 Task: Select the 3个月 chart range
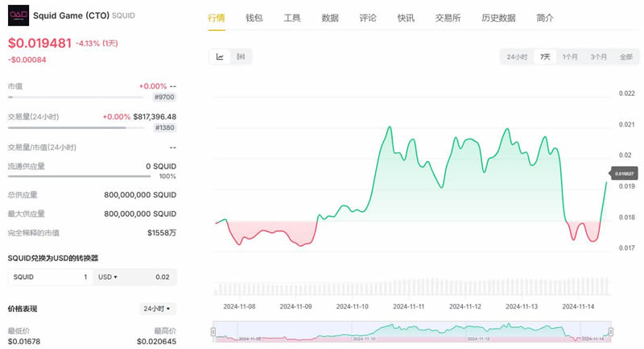pyautogui.click(x=598, y=56)
